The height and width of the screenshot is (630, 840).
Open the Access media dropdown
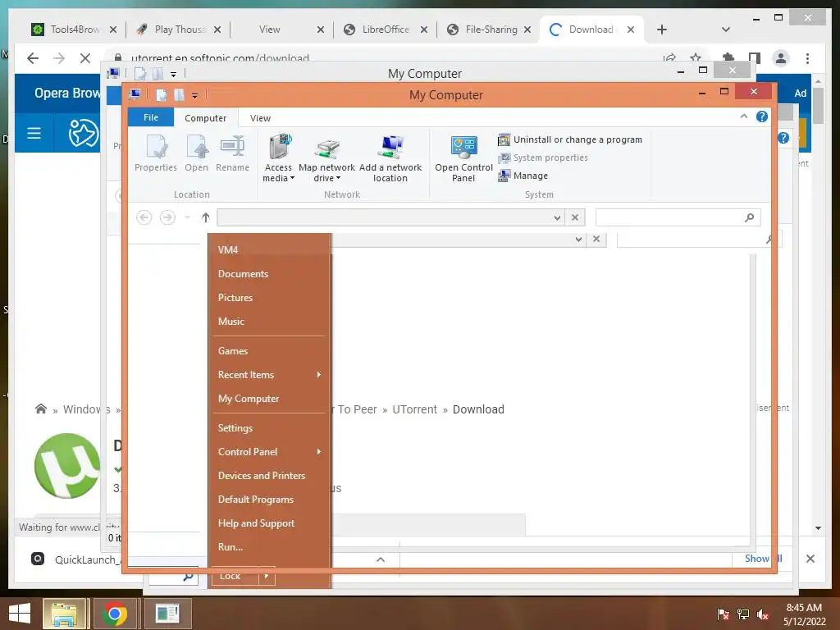279,158
